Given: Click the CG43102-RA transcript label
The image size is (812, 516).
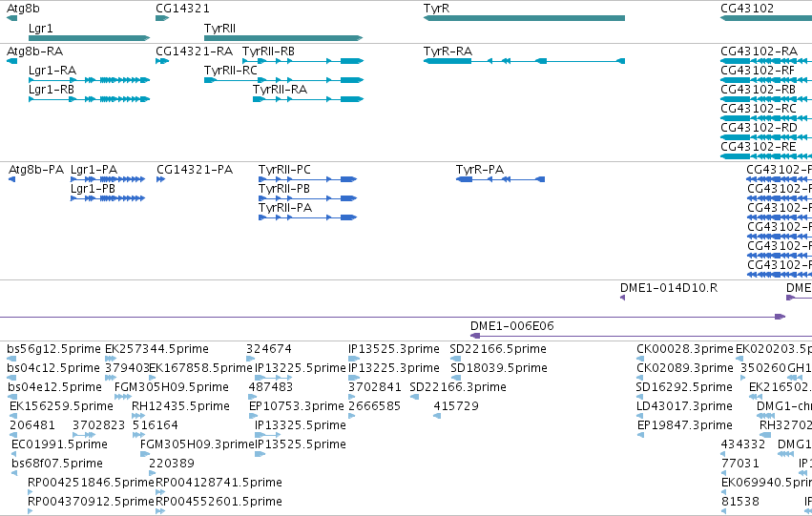Looking at the screenshot, I should [x=759, y=52].
